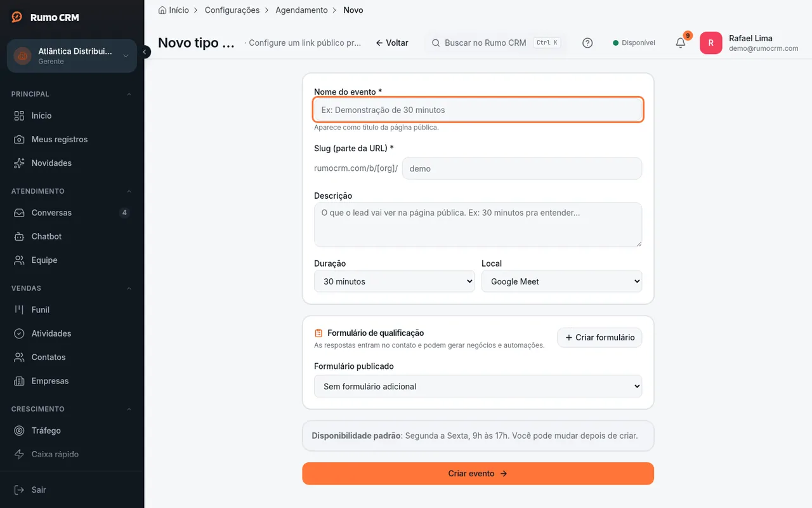Go to Novidades sparkle item
The height and width of the screenshot is (508, 812).
[72, 163]
